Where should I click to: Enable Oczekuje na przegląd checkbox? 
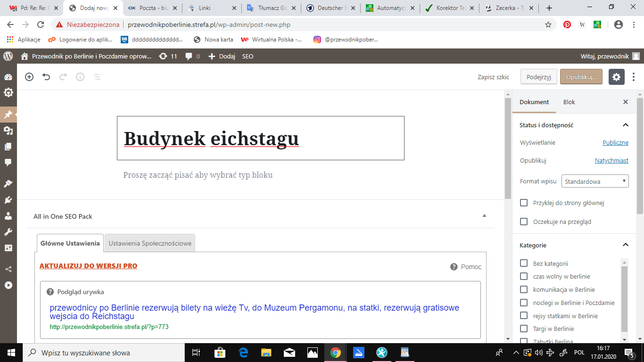524,222
